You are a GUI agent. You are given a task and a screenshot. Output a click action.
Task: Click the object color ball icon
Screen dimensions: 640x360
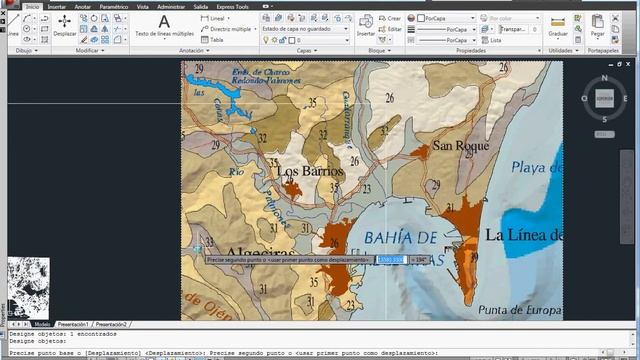pos(411,18)
